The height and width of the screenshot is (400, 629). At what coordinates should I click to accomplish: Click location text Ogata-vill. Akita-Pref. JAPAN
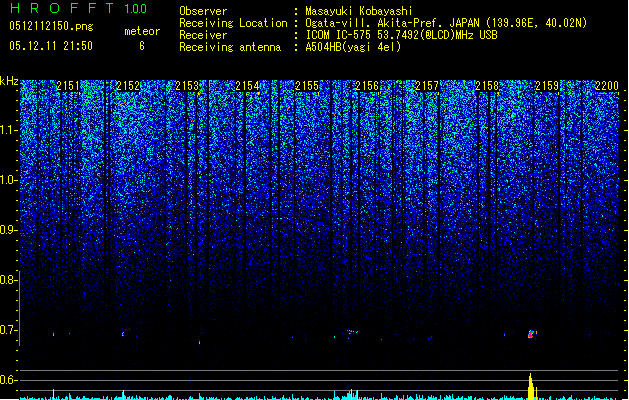tap(392, 23)
